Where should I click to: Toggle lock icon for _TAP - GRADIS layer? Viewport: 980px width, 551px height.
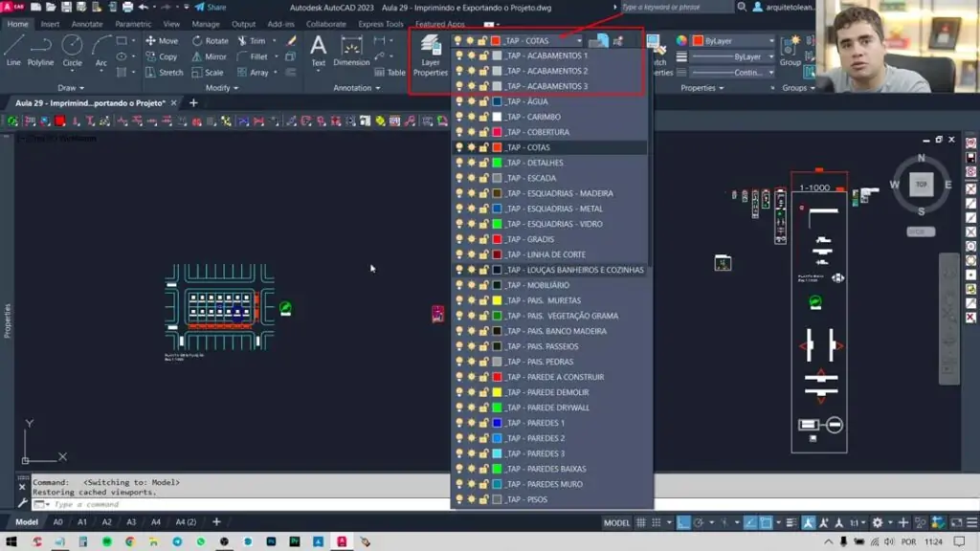(x=483, y=239)
